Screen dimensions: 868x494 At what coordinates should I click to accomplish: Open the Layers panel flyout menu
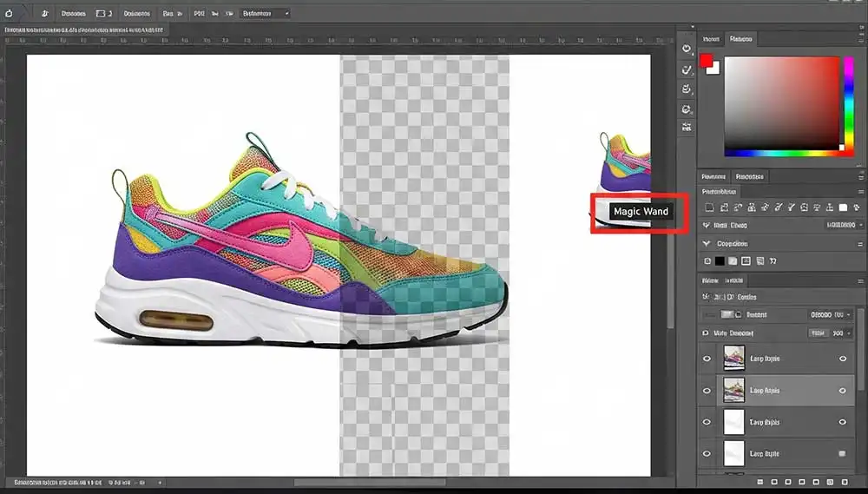tap(860, 280)
